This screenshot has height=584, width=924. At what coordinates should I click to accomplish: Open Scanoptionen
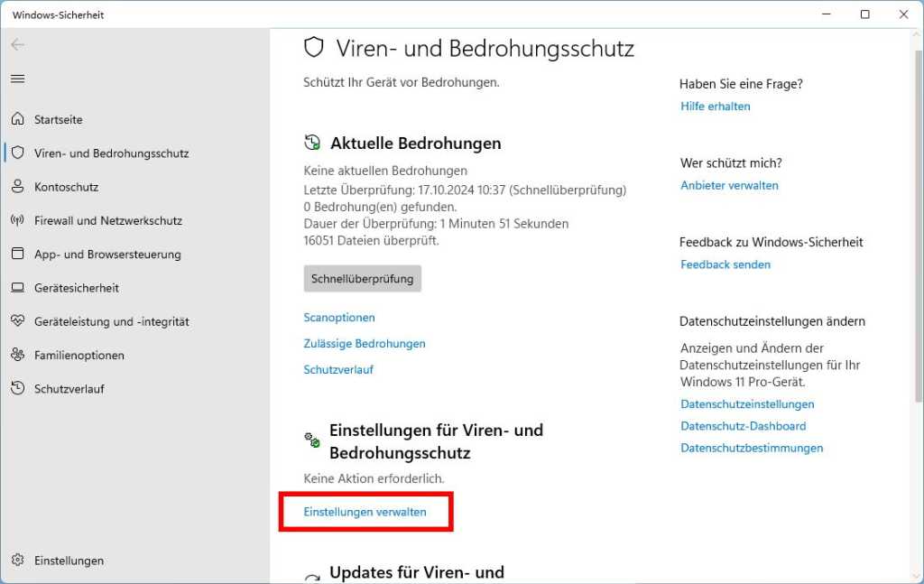click(338, 317)
